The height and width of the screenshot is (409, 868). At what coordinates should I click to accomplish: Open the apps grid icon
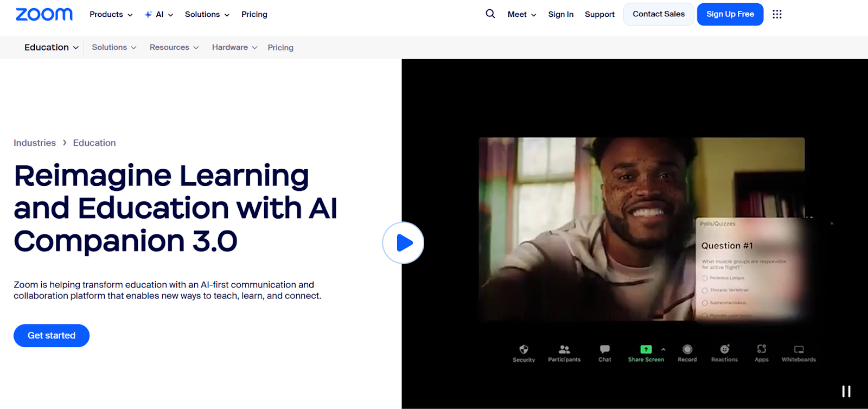point(777,14)
